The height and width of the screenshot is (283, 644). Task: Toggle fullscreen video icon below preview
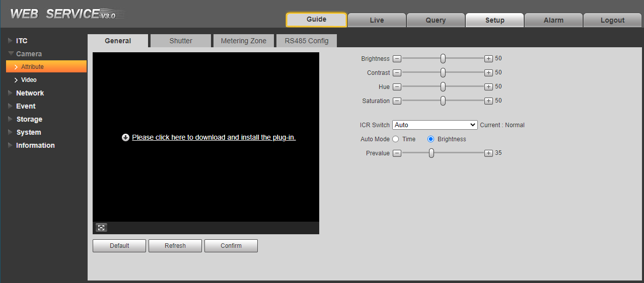pos(101,228)
